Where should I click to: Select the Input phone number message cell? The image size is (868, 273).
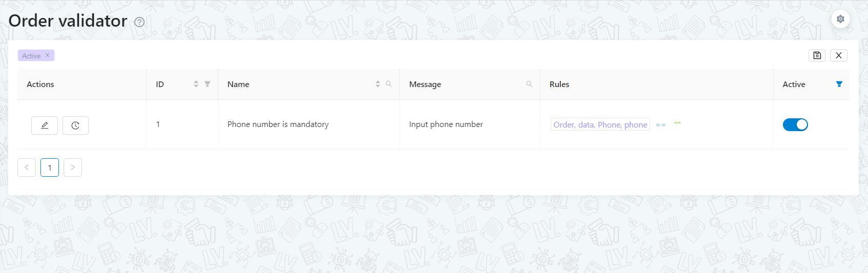446,124
